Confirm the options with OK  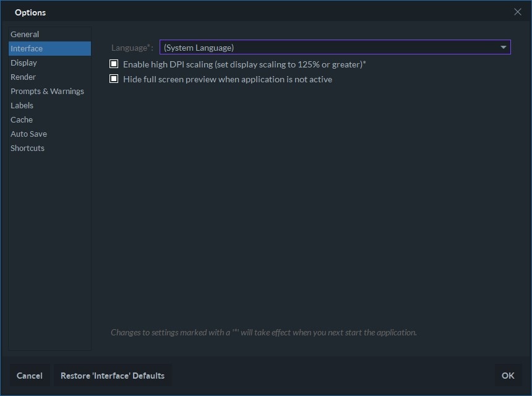point(508,376)
